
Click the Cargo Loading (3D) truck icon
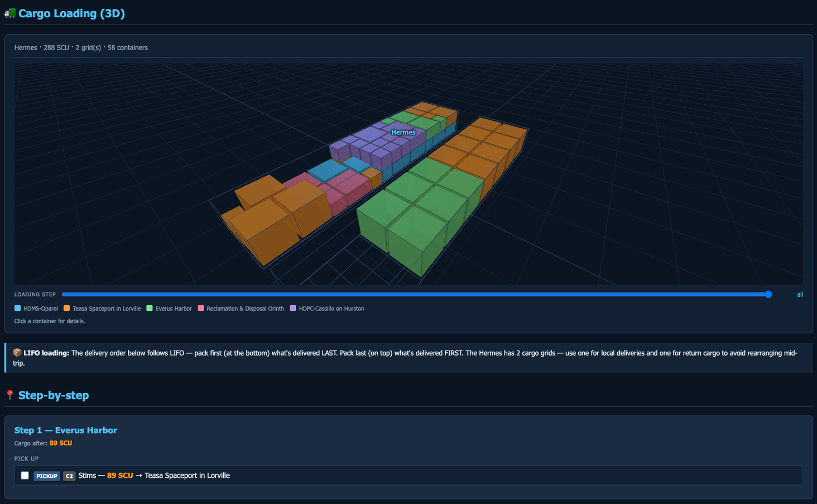tap(10, 13)
